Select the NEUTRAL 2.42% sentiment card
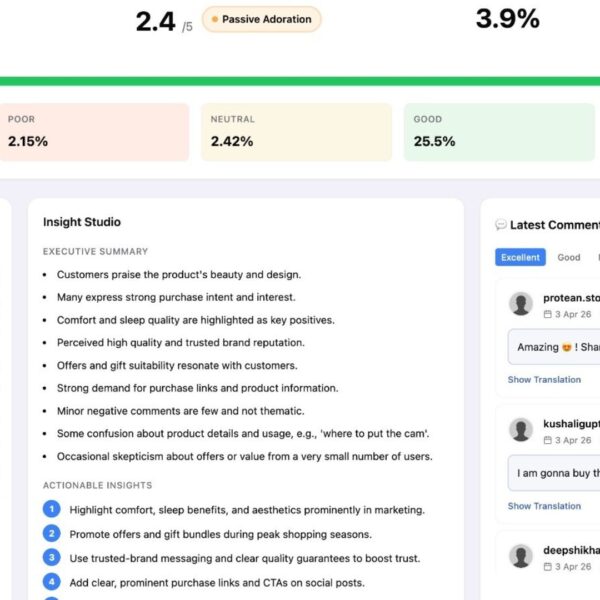The width and height of the screenshot is (600, 600). [x=296, y=132]
